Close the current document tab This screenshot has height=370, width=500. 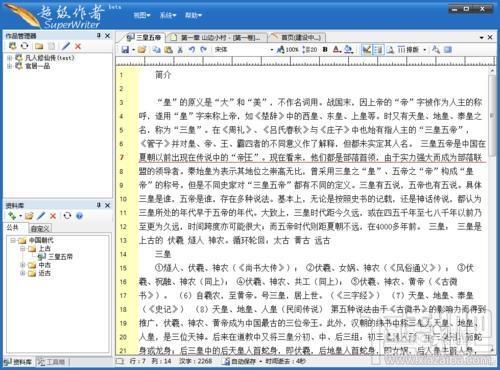coord(490,37)
